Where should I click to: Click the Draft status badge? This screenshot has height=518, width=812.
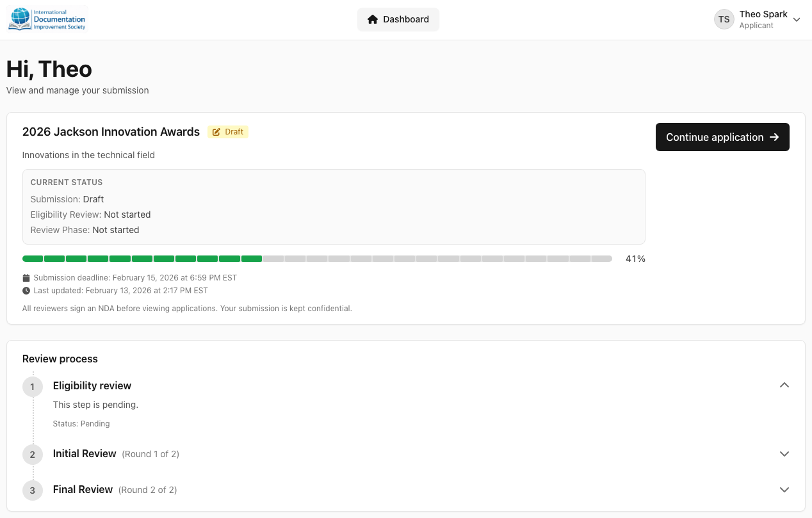[x=228, y=131]
